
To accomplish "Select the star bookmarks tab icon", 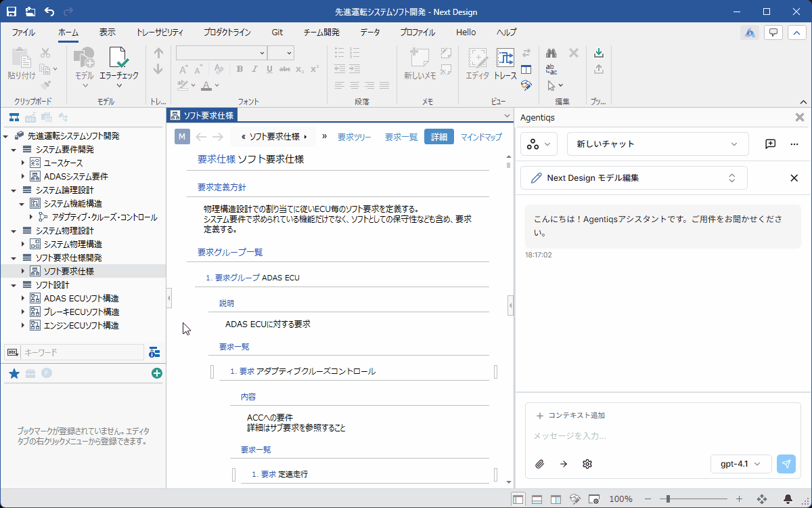I will (x=14, y=373).
